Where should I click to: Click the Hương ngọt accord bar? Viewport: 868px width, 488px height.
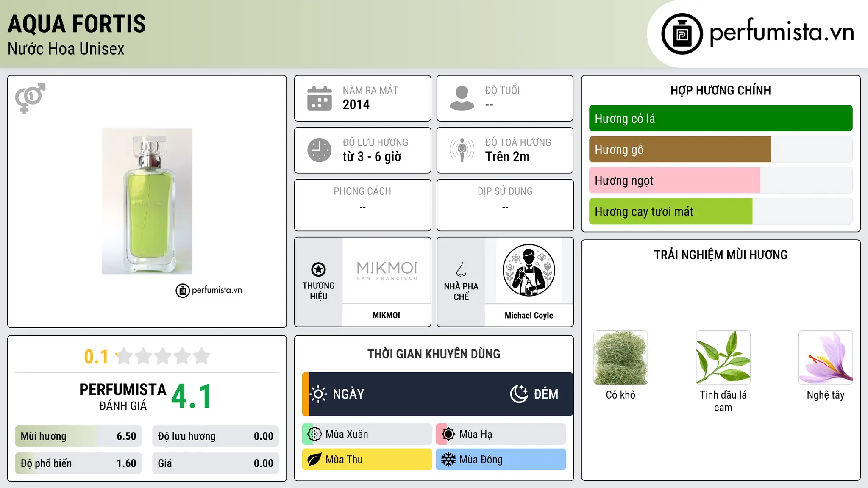721,180
